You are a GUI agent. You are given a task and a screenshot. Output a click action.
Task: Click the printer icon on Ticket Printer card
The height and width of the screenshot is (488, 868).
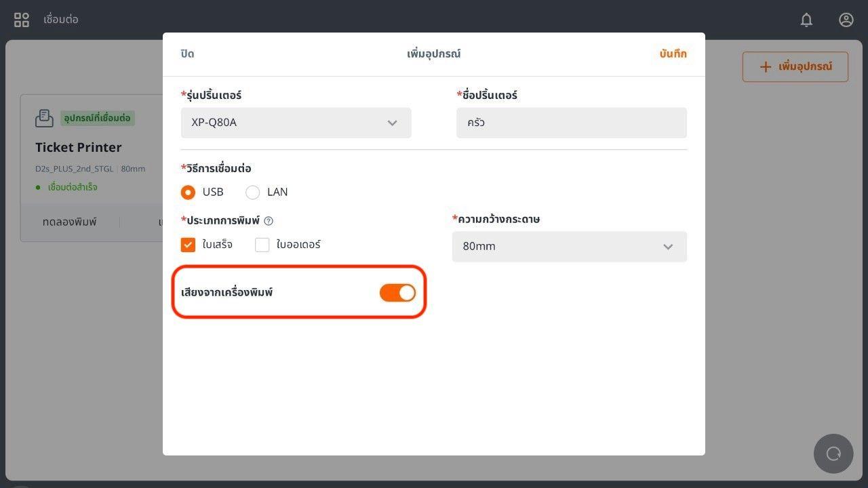[x=44, y=118]
